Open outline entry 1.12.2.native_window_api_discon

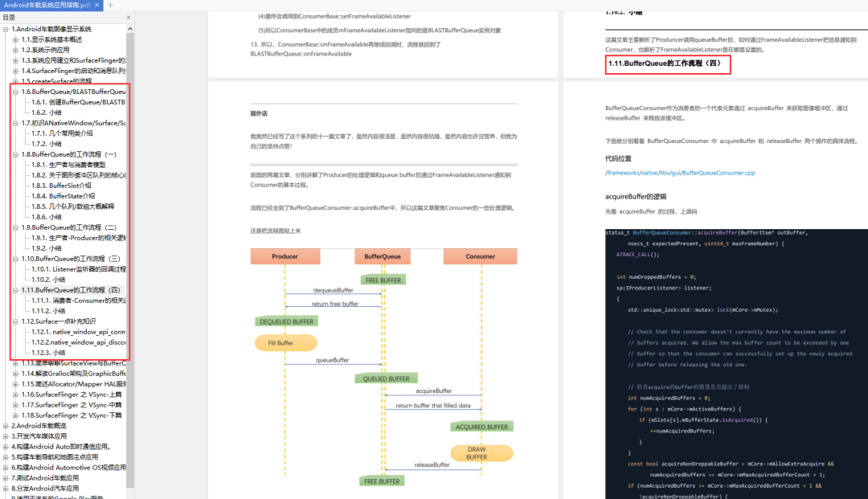(78, 342)
